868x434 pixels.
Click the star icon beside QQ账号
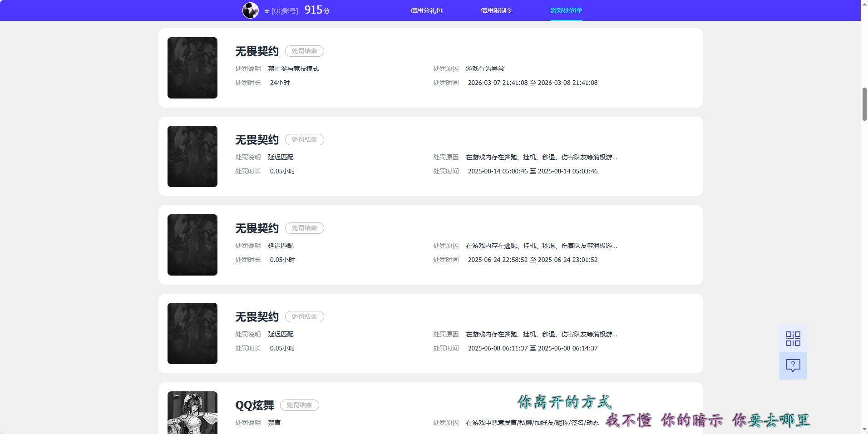[x=267, y=11]
